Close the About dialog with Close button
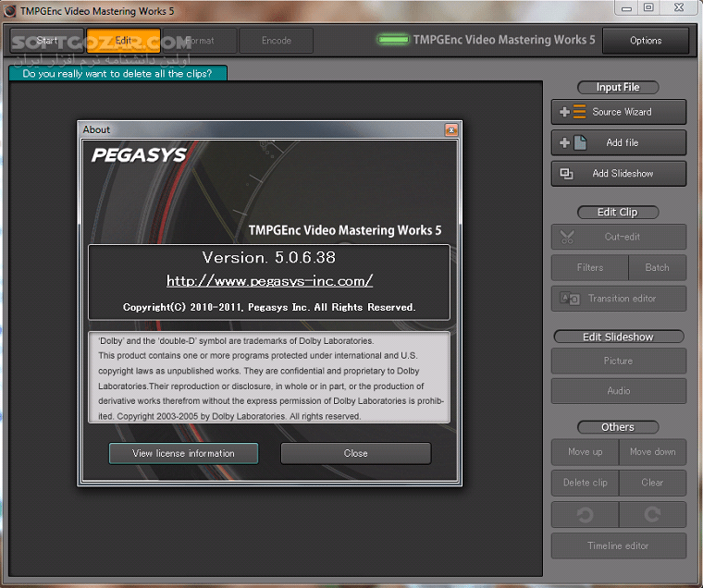The image size is (703, 588). tap(356, 454)
